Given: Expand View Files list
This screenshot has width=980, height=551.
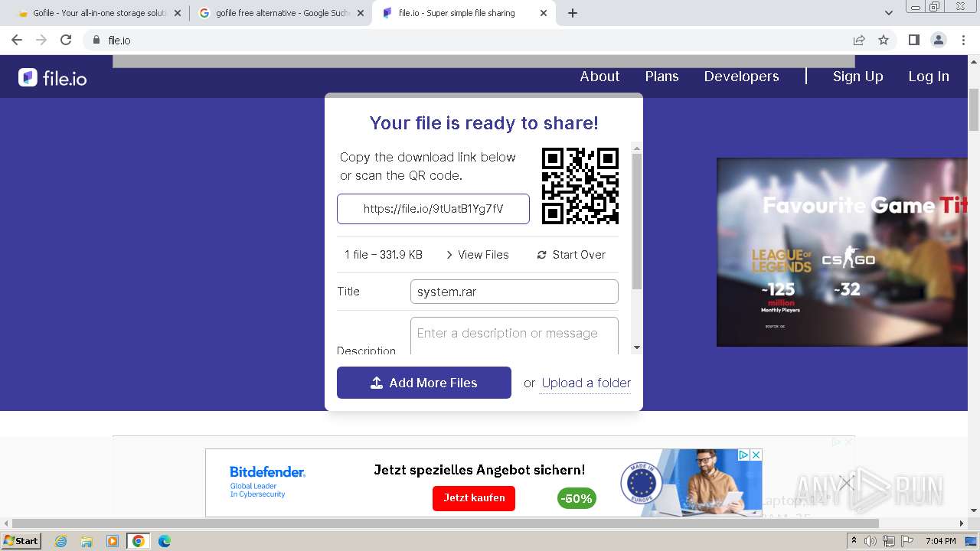Looking at the screenshot, I should 477,255.
